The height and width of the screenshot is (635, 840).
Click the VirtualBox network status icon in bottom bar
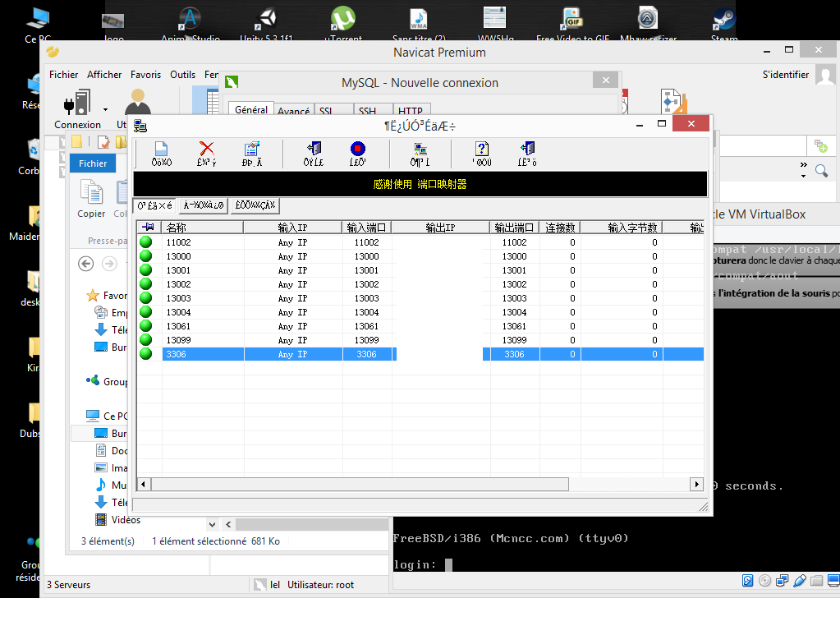coord(783,580)
